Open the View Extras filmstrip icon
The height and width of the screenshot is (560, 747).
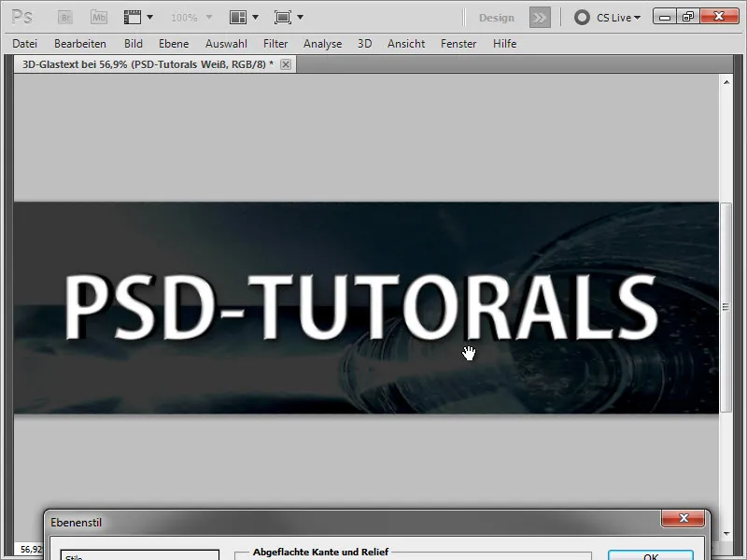(x=133, y=18)
